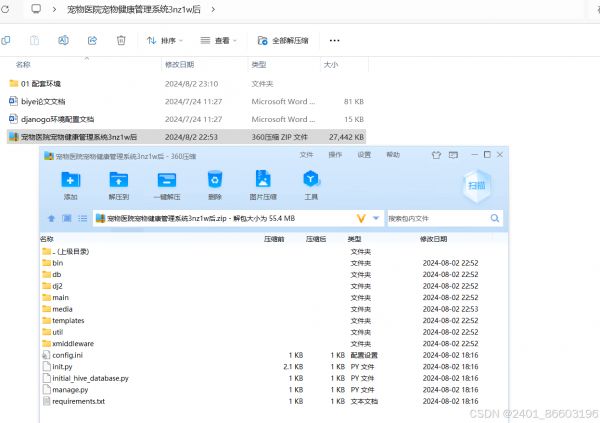Viewport: 600px width, 423px height.
Task: Select the 'util' folder in archive
Action: 53,332
